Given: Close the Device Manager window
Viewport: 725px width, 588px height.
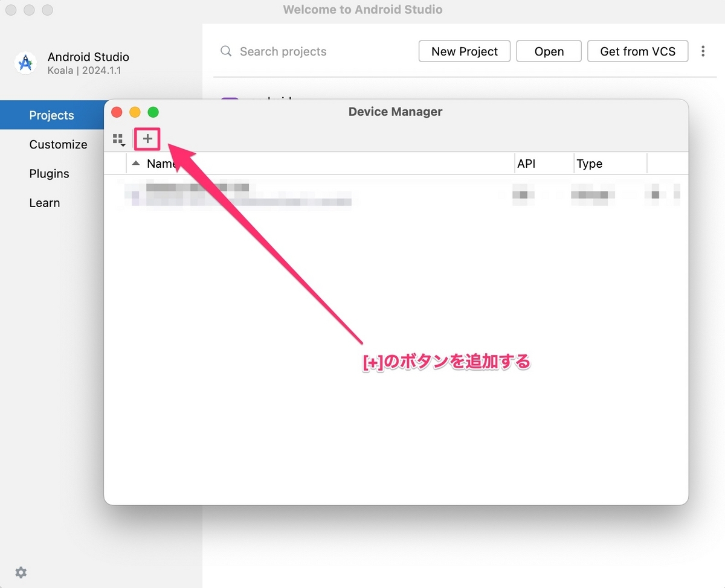Looking at the screenshot, I should point(117,112).
